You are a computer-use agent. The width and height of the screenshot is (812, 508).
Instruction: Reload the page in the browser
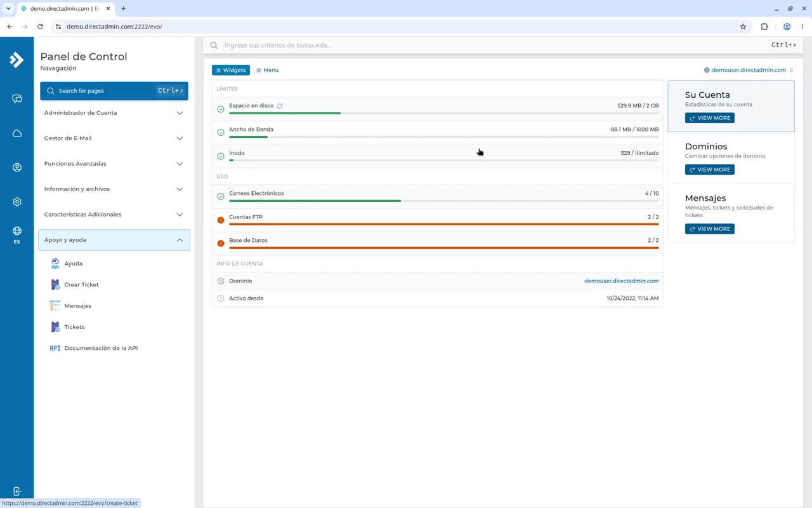(40, 27)
